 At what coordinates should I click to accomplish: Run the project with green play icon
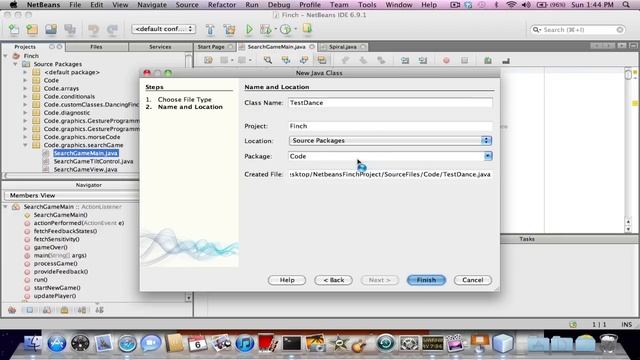249,29
